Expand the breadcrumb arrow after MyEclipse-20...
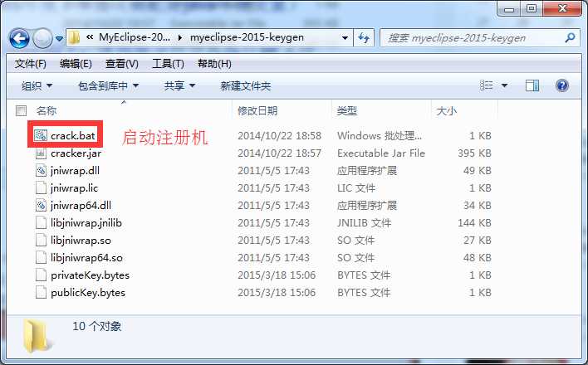588x365 pixels. click(x=180, y=37)
